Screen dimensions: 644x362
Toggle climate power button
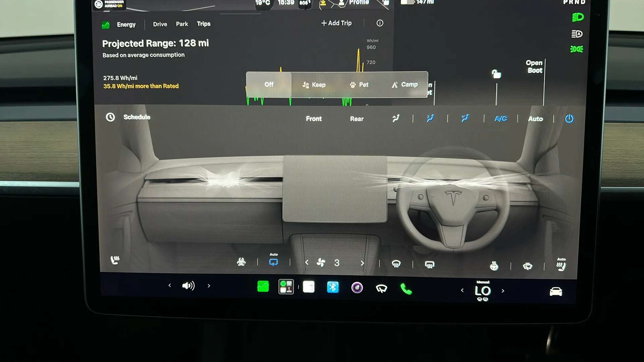(x=570, y=119)
